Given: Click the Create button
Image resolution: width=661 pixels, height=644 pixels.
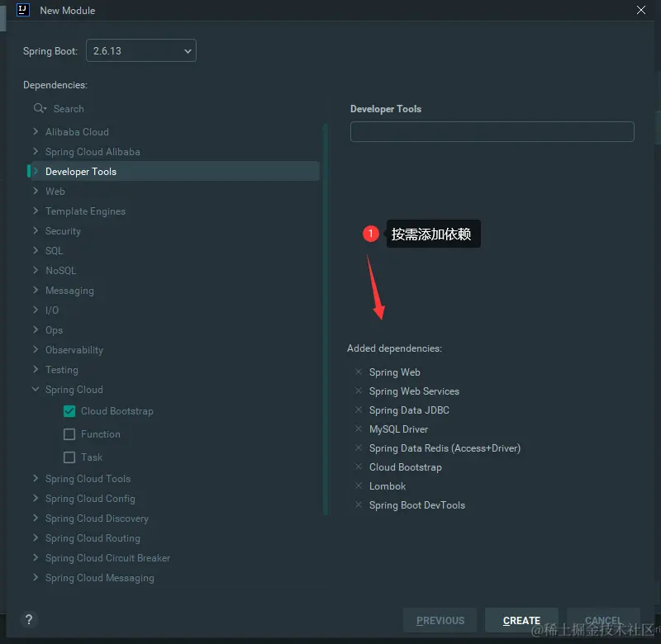Looking at the screenshot, I should [x=521, y=620].
